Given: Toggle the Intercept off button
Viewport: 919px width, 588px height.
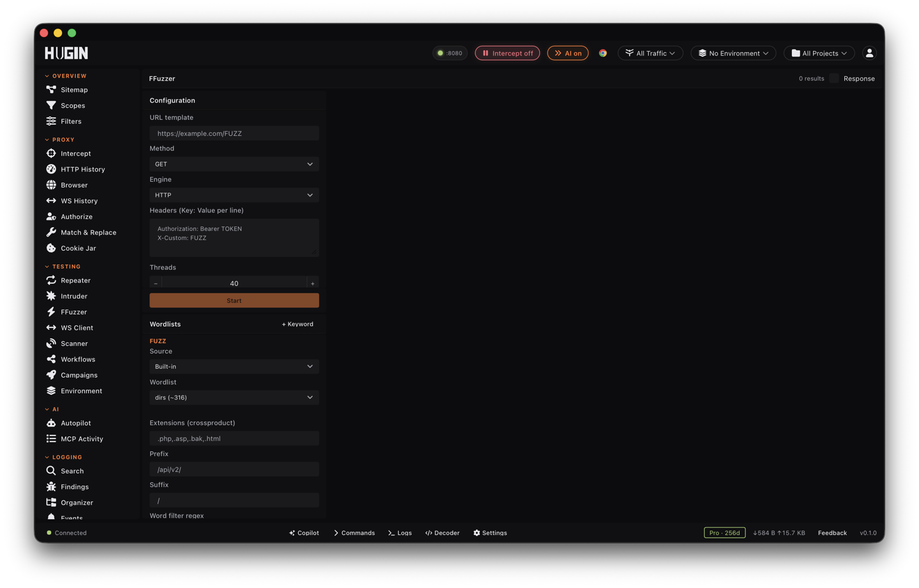Looking at the screenshot, I should coord(507,53).
